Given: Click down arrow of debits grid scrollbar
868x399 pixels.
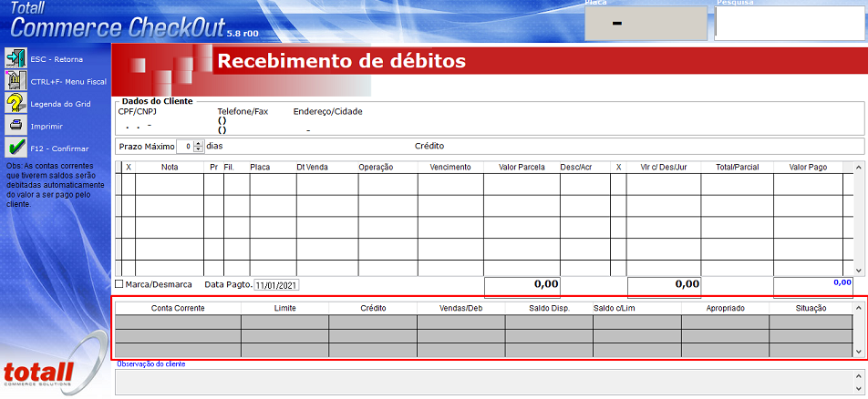Looking at the screenshot, I should (859, 271).
